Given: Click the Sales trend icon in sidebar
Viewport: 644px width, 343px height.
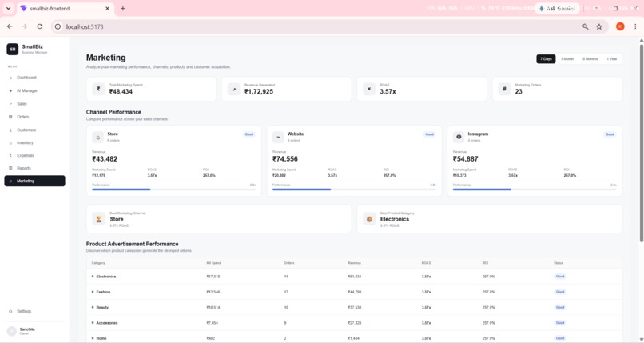Looking at the screenshot, I should [x=10, y=104].
